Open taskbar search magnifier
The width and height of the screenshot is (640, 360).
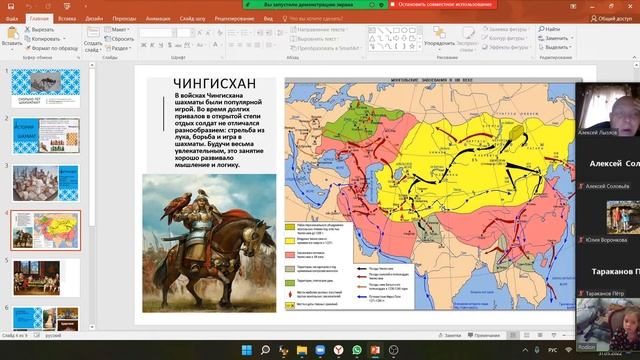click(265, 350)
